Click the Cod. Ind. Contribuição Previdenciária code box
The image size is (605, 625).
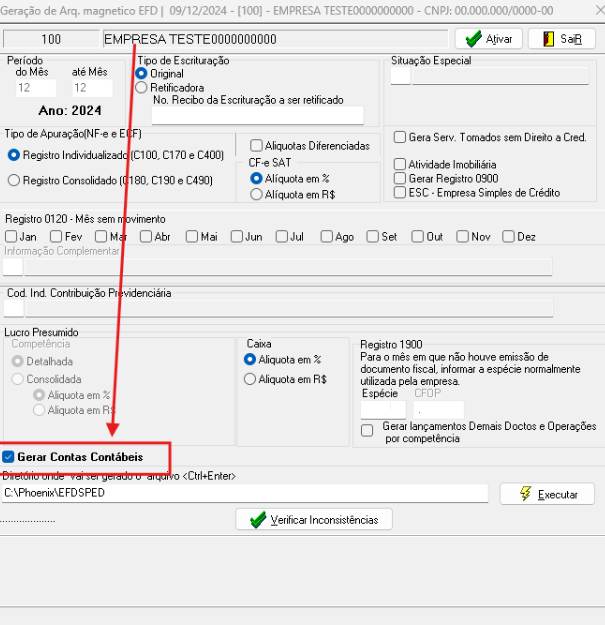tap(14, 309)
